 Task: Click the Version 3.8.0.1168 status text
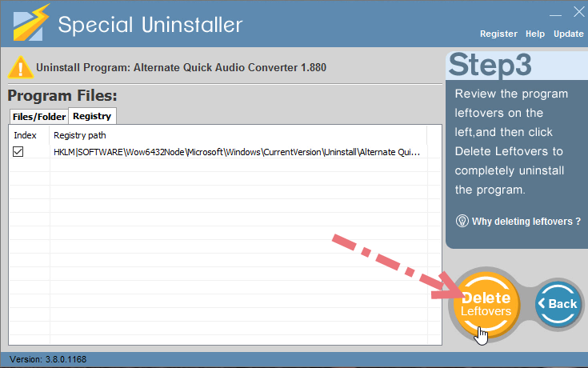(48, 359)
